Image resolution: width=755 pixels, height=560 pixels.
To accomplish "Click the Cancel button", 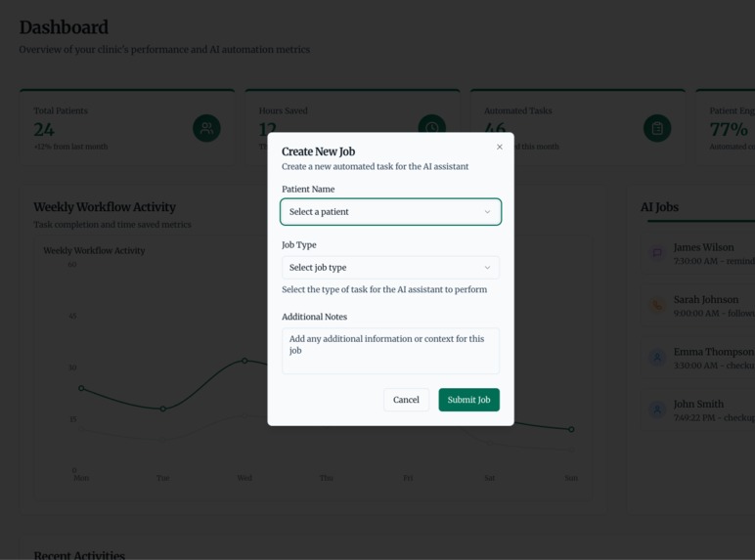I will click(406, 400).
